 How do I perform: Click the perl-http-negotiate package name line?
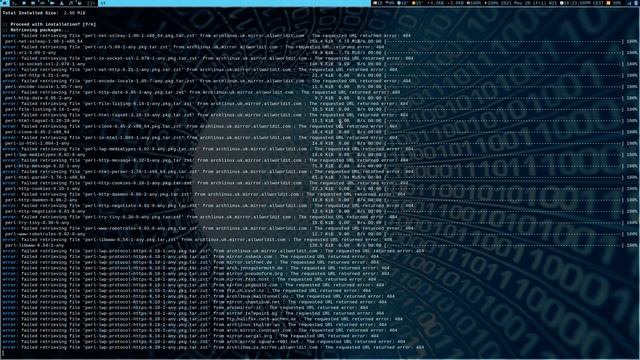point(45,211)
